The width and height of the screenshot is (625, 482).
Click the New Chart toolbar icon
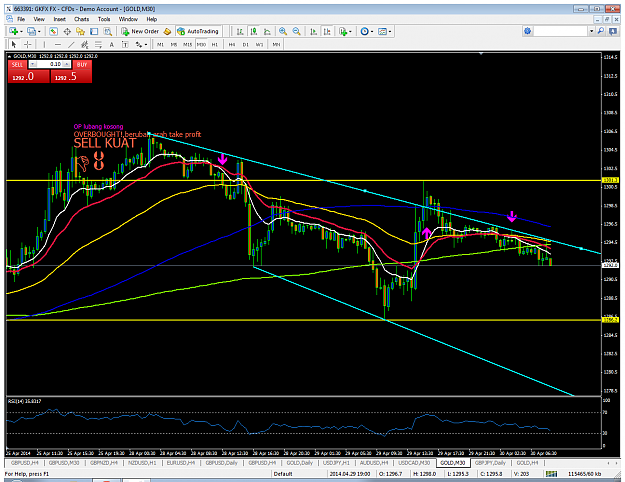(x=14, y=31)
